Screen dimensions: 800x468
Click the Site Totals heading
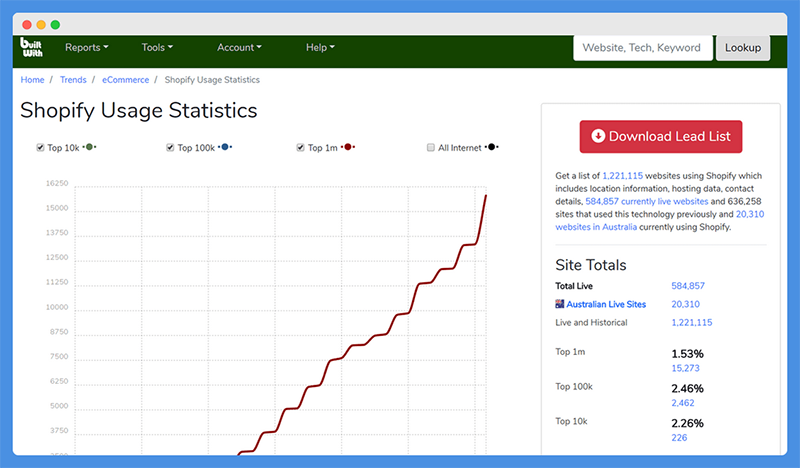591,265
